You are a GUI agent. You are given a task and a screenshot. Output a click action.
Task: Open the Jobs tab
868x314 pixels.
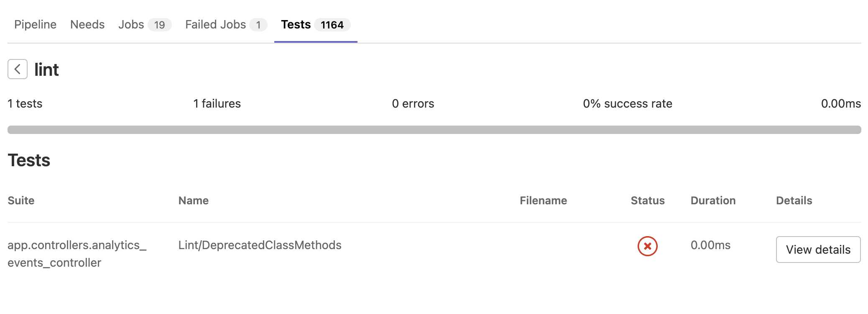131,25
